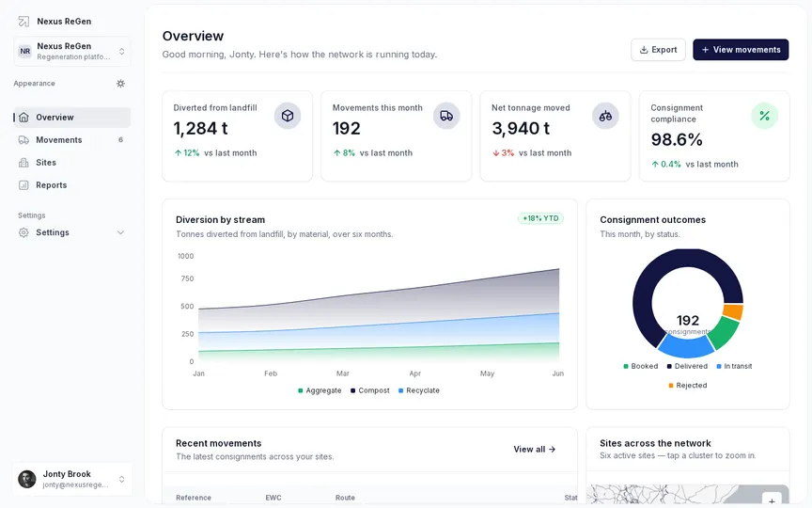This screenshot has width=812, height=508.
Task: Open the Jonty Brook account menu chevron
Action: (121, 479)
